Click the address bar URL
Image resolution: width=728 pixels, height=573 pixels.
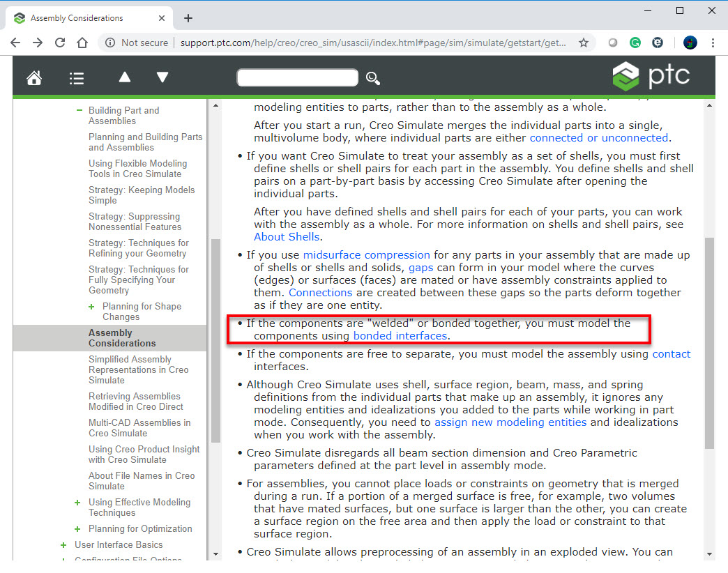373,43
